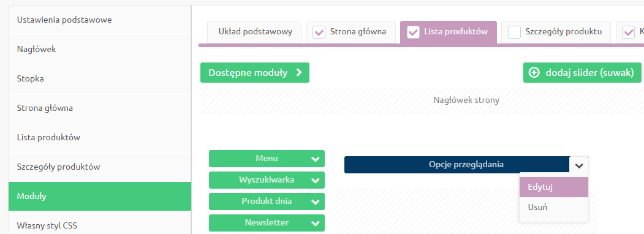644x234 pixels.
Task: Select the Menu module block
Action: click(267, 159)
